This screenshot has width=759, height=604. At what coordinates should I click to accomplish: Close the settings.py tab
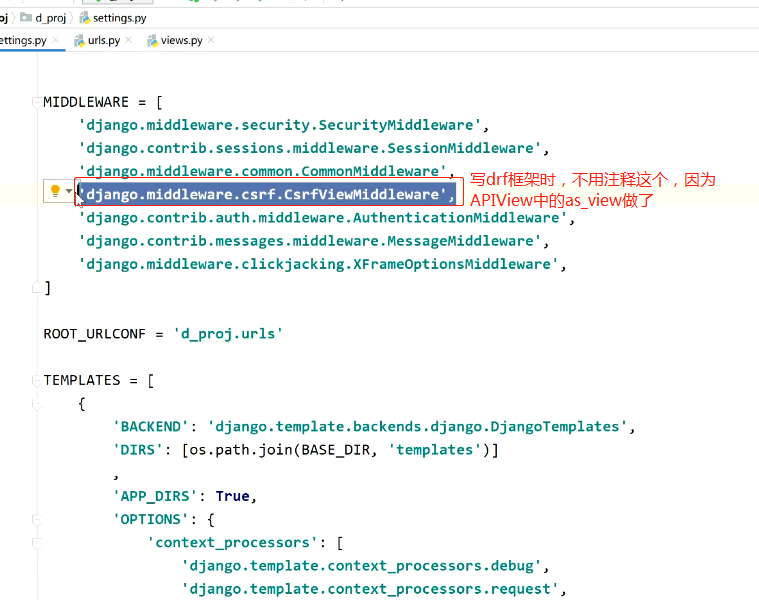[x=55, y=40]
